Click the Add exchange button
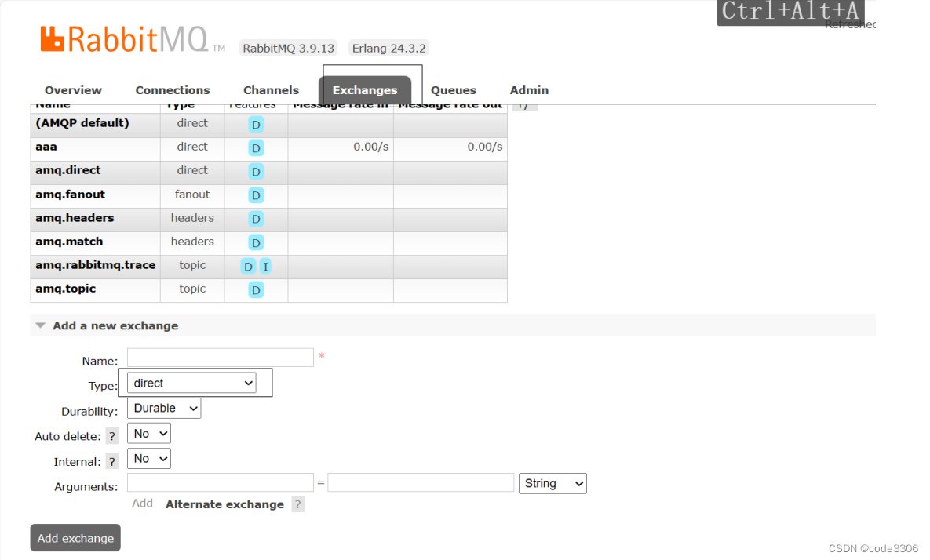The image size is (930, 560). [75, 538]
